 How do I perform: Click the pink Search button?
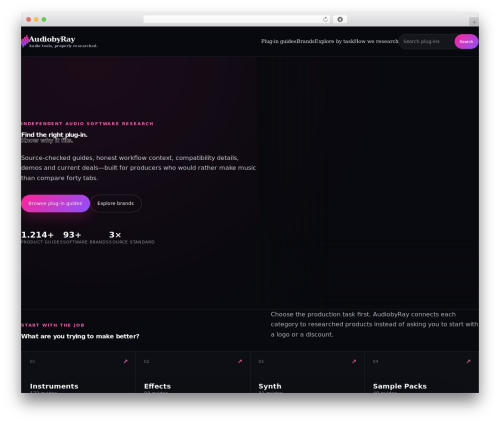[466, 42]
